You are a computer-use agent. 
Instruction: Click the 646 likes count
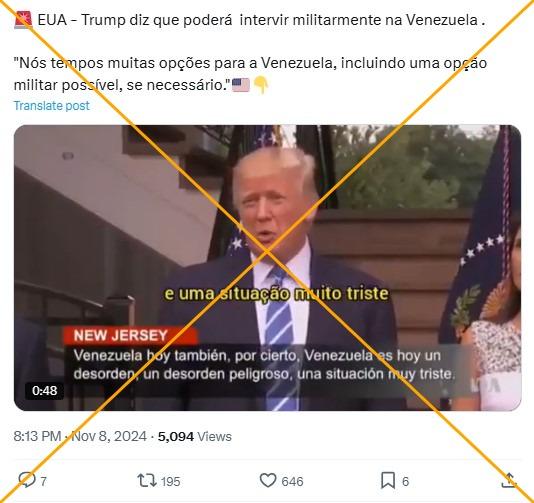tap(292, 482)
